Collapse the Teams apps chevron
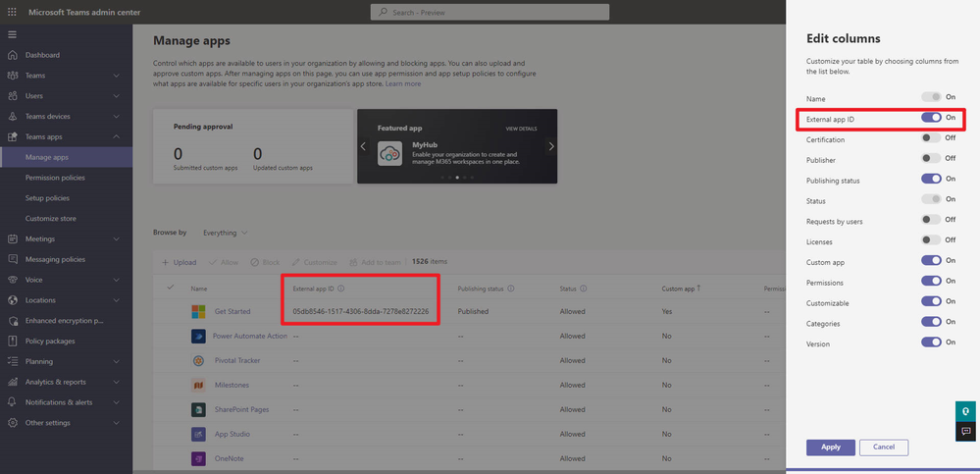 pos(117,137)
